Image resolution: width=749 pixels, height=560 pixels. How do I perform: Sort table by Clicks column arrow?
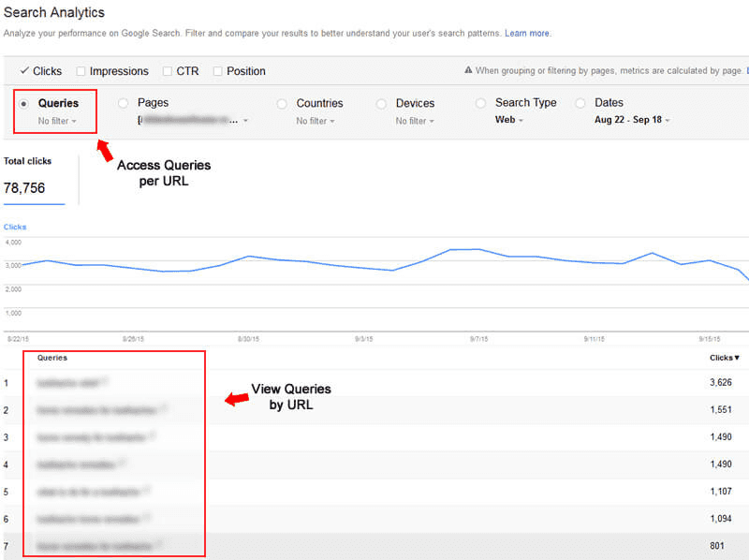[724, 358]
